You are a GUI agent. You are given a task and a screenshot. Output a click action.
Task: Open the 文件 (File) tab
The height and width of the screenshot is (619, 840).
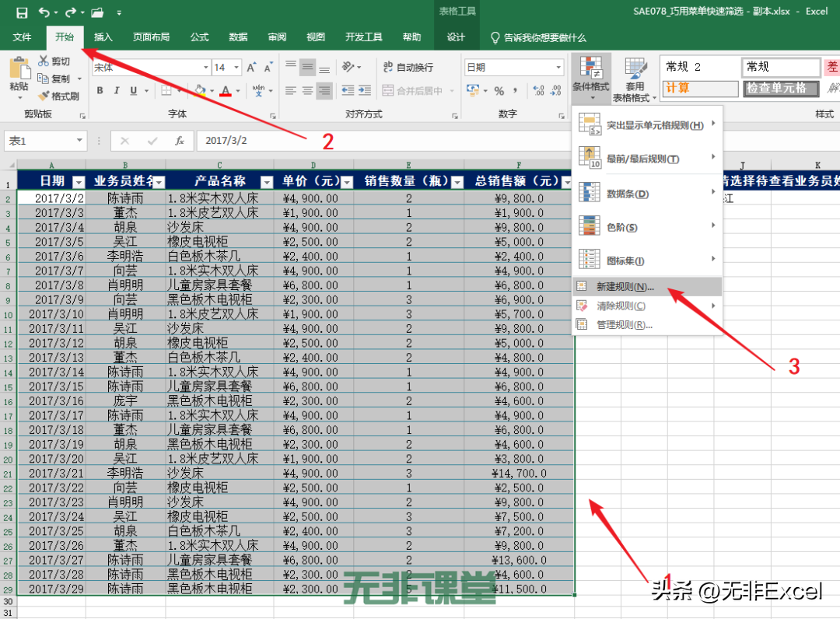22,37
